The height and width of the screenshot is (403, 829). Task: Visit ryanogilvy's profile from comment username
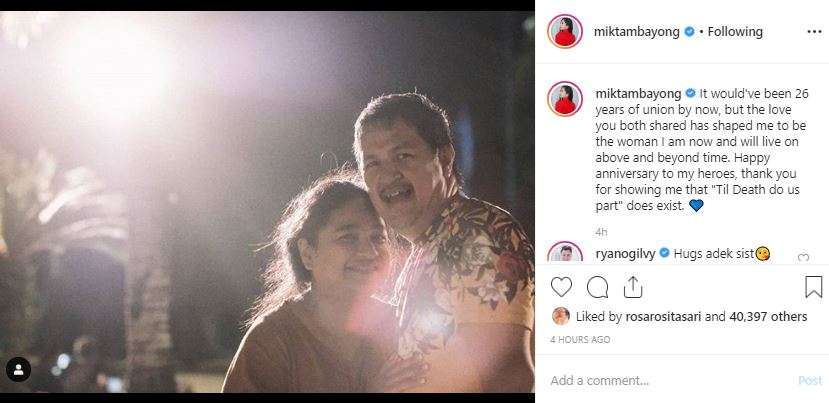click(x=627, y=253)
